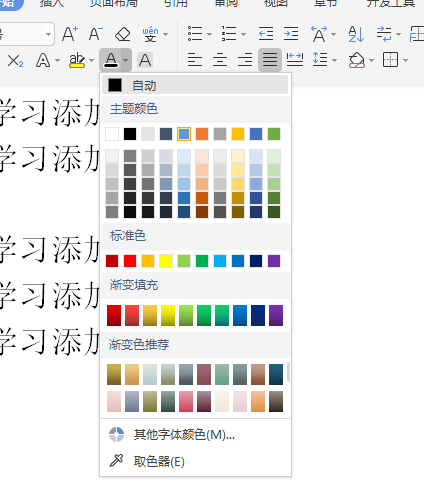The image size is (424, 503).
Task: Click the borders grid icon
Action: tap(390, 60)
